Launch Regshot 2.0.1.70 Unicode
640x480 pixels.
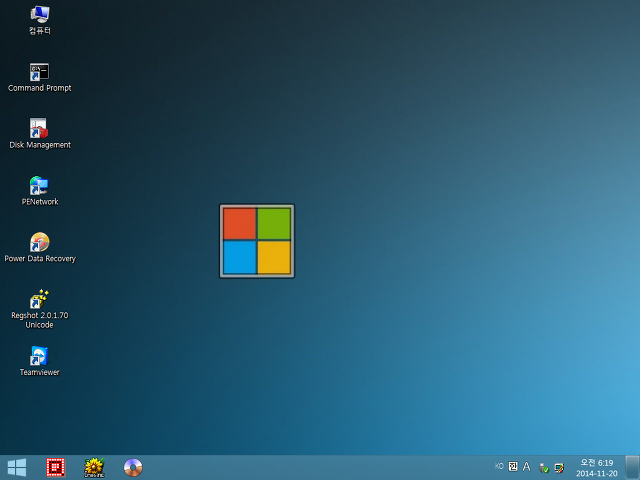point(40,309)
